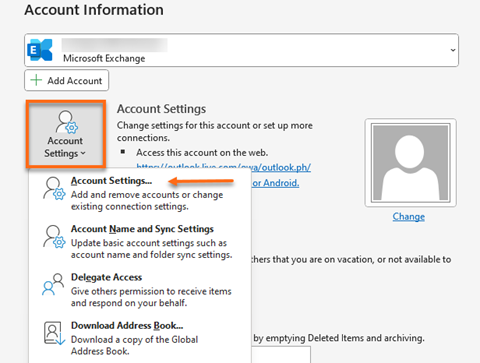Click 'Give others permission to receive items' text
This screenshot has height=363, width=480.
tap(151, 291)
